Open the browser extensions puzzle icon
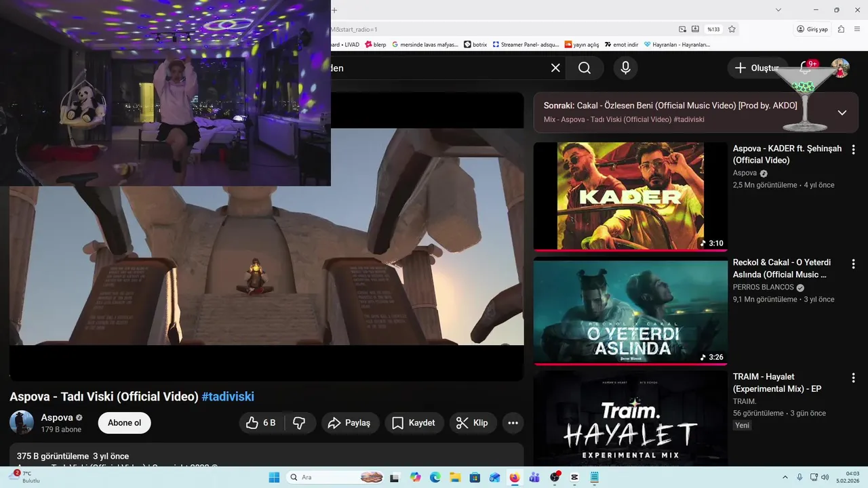This screenshot has height=488, width=868. 842,29
